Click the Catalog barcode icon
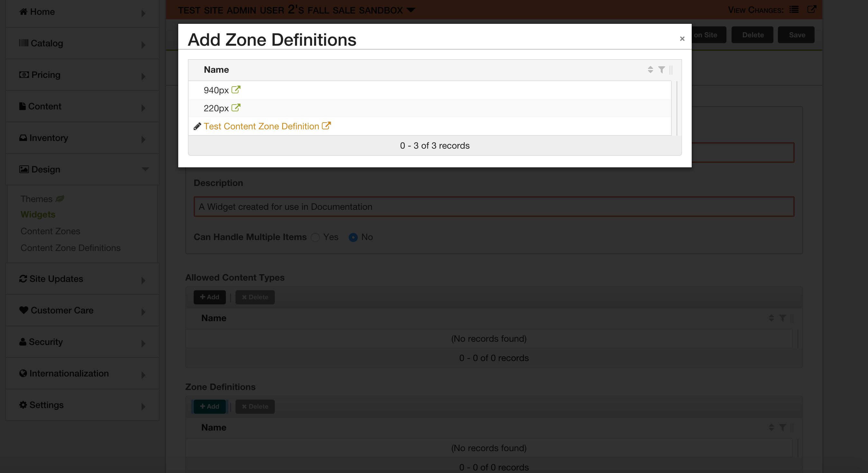 23,43
